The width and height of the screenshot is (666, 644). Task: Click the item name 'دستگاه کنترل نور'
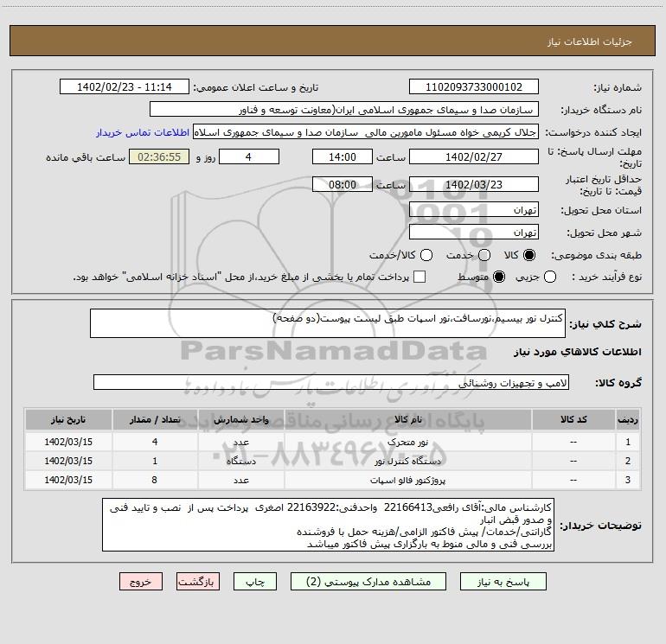[407, 461]
